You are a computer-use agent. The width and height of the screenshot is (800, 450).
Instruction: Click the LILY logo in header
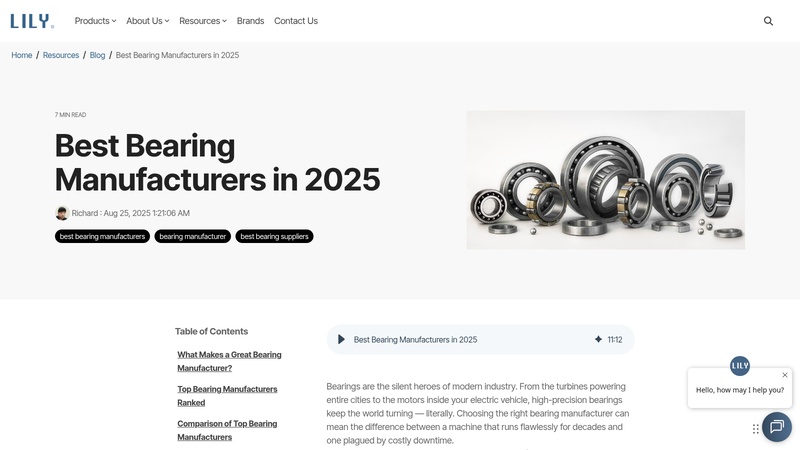click(x=32, y=21)
